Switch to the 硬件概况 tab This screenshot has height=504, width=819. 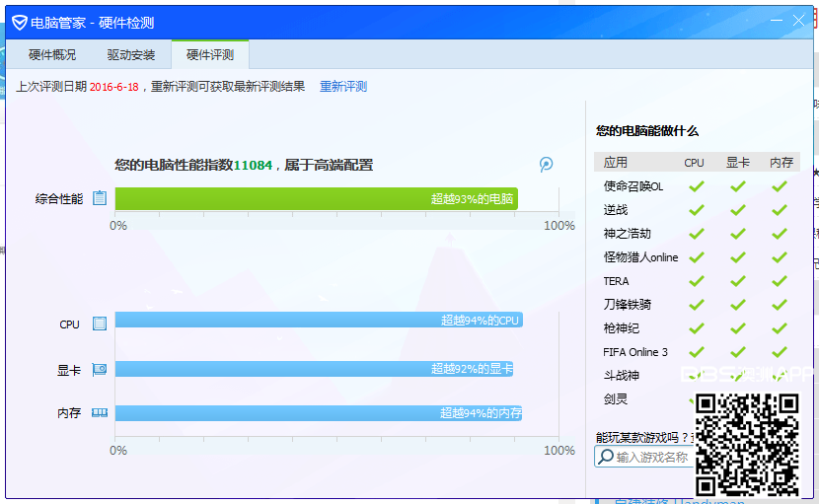[52, 55]
